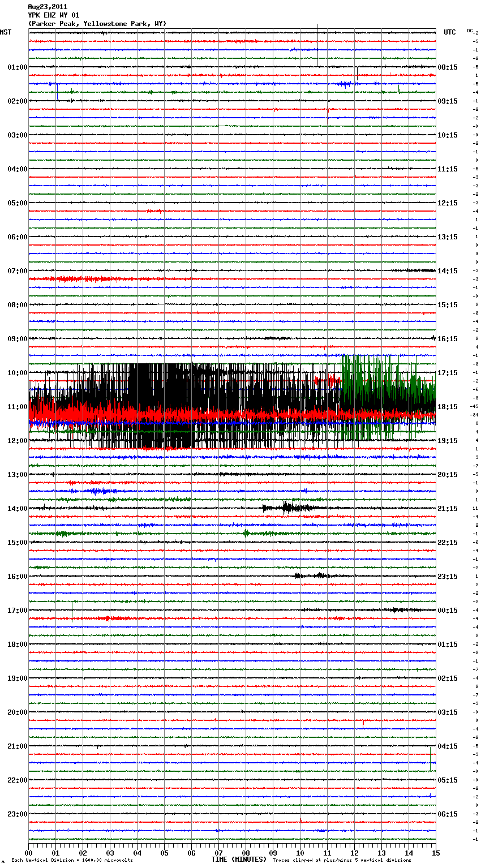481x868 pixels.
Task: Select the 20:00 MST hour label
Action: 18,712
